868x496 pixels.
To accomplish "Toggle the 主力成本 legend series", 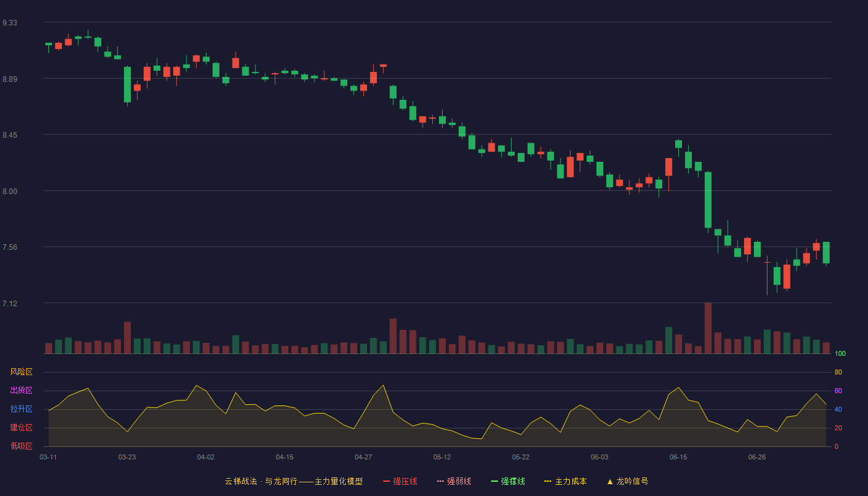I will click(x=565, y=481).
